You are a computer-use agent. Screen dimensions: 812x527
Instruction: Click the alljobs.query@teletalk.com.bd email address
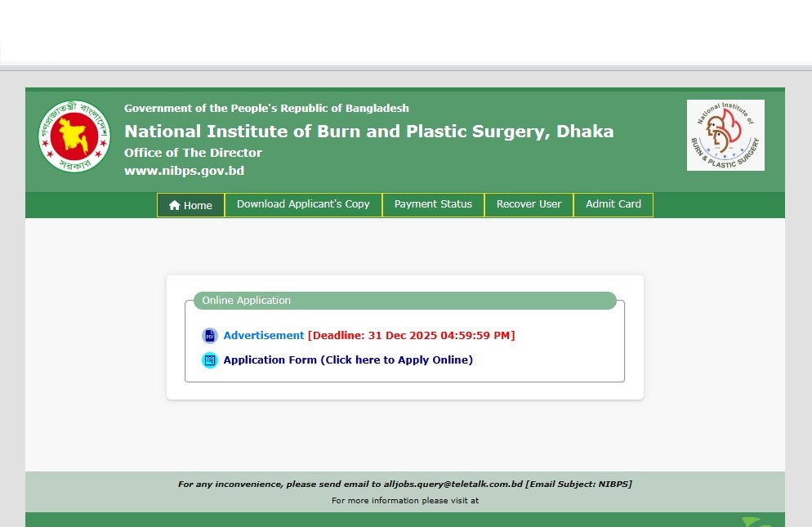[x=453, y=485]
